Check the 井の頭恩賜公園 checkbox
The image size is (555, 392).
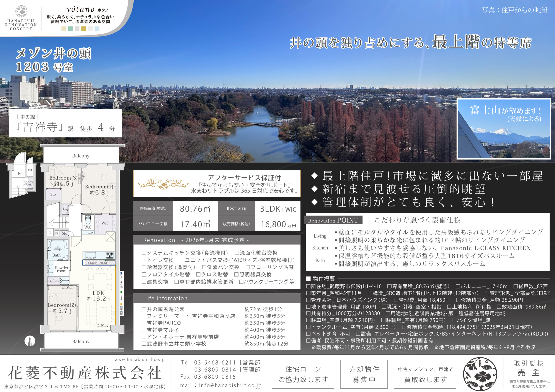[x=144, y=309]
